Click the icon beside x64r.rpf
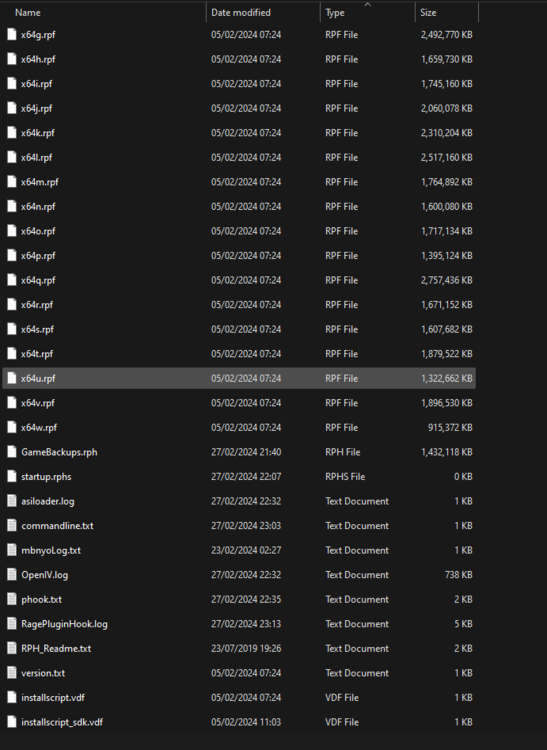The height and width of the screenshot is (750, 547). pos(12,305)
